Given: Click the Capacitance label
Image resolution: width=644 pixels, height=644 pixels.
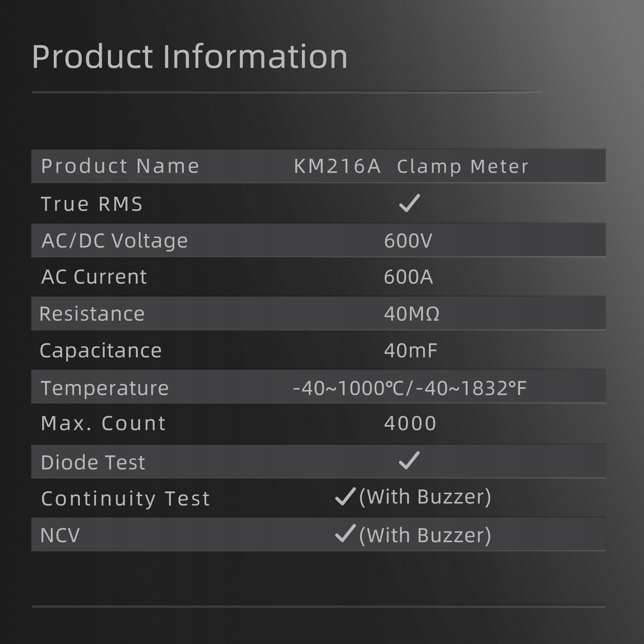Looking at the screenshot, I should coord(100,351).
